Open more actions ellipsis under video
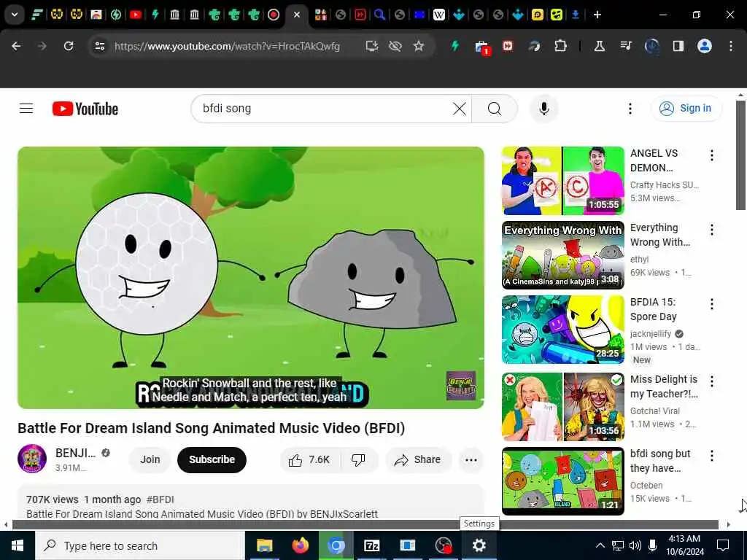Viewport: 747px width, 560px height. pos(471,459)
